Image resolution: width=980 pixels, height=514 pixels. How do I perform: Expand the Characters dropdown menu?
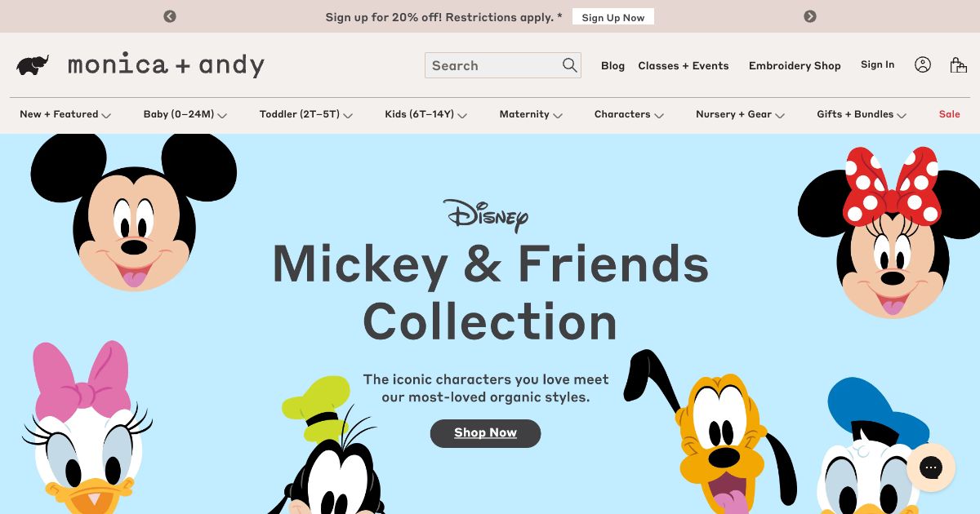point(629,114)
